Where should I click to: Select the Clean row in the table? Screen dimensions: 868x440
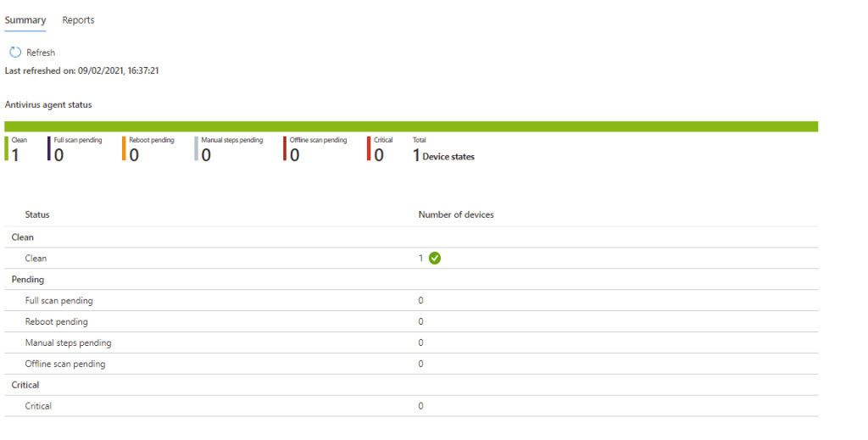pos(36,259)
